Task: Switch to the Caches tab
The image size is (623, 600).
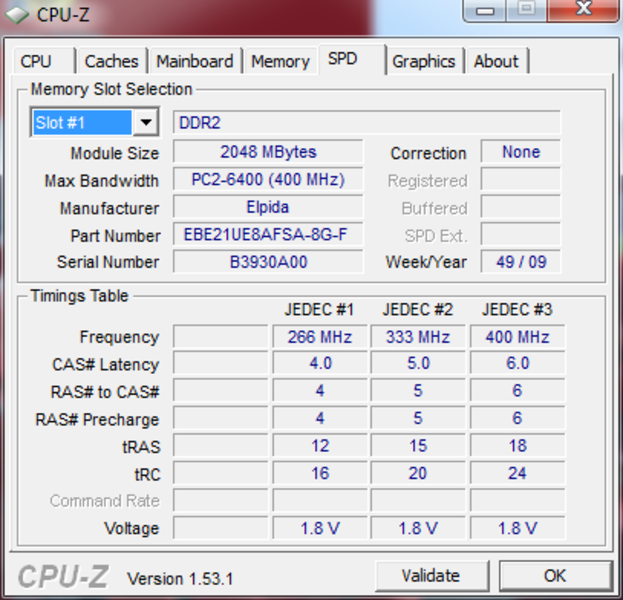Action: pos(112,61)
